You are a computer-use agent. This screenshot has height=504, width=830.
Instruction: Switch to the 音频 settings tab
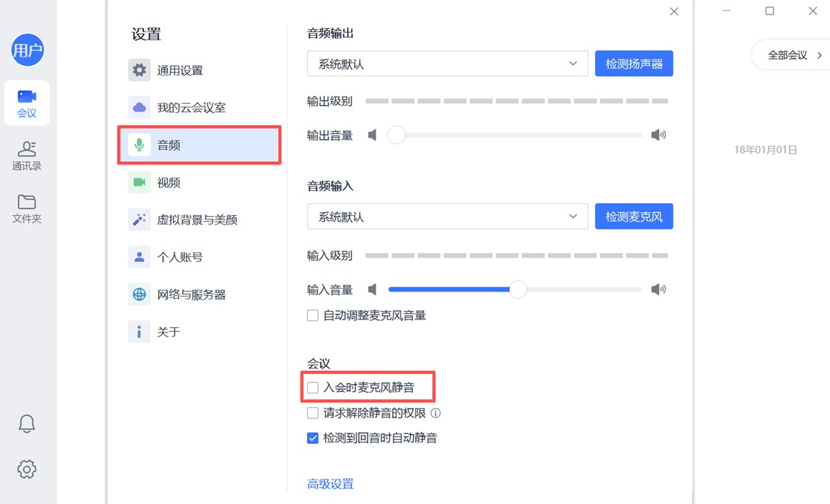coord(168,144)
